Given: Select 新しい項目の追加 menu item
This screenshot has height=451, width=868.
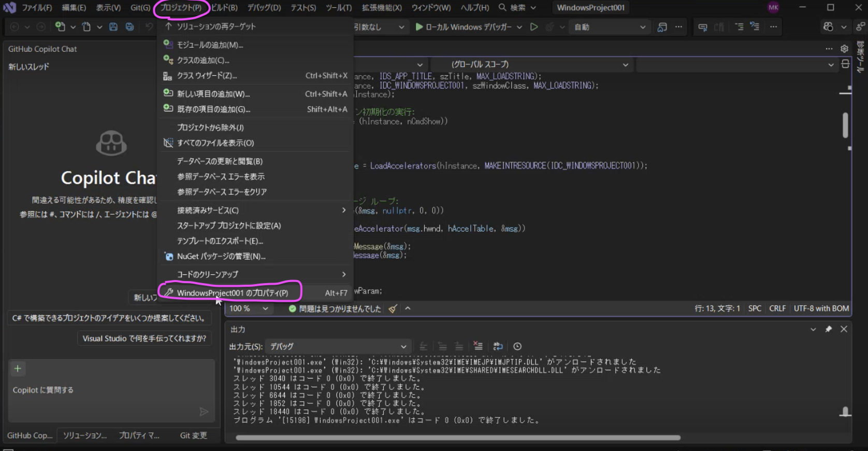Looking at the screenshot, I should click(256, 94).
